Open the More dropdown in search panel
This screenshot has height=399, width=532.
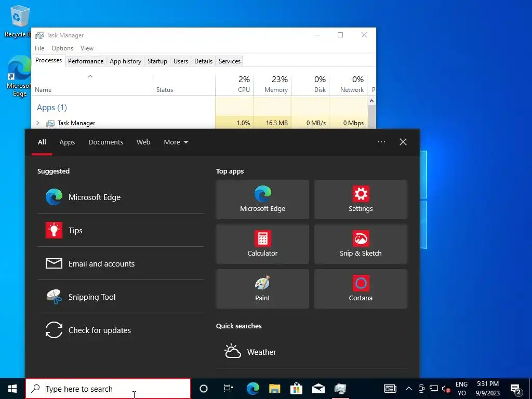point(176,142)
